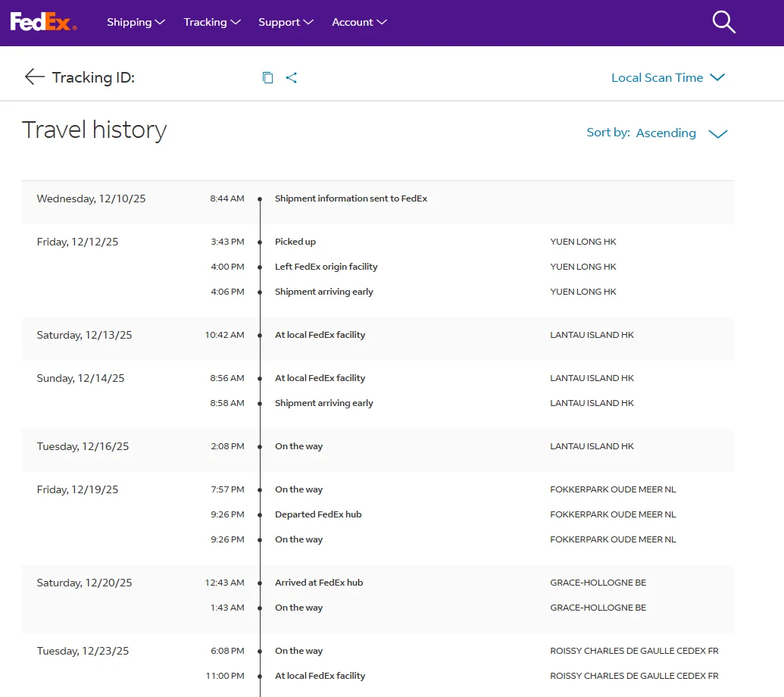
Task: Click the GRACE-HOLLOGNE BE location at 12:43 AM
Action: pos(598,583)
